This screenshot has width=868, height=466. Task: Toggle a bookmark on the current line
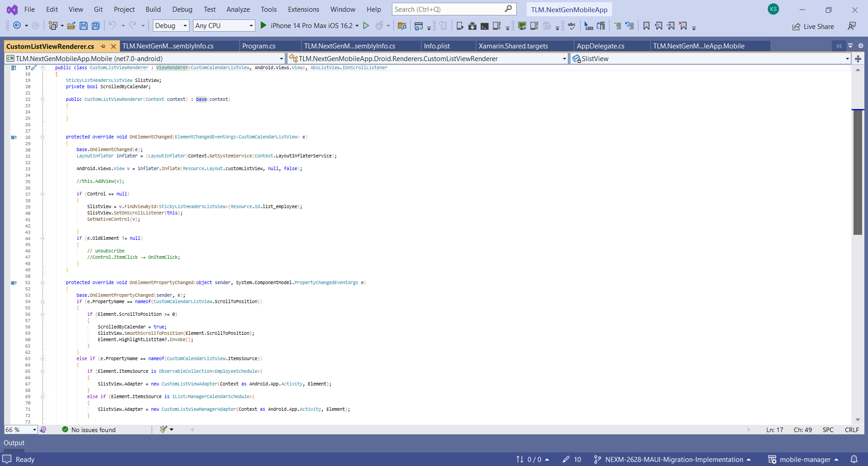646,26
